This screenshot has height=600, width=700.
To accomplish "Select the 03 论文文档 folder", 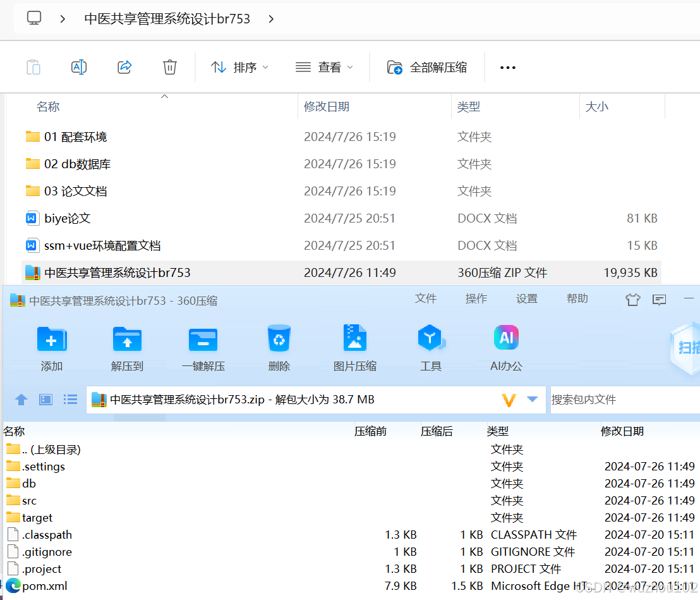I will point(342,191).
